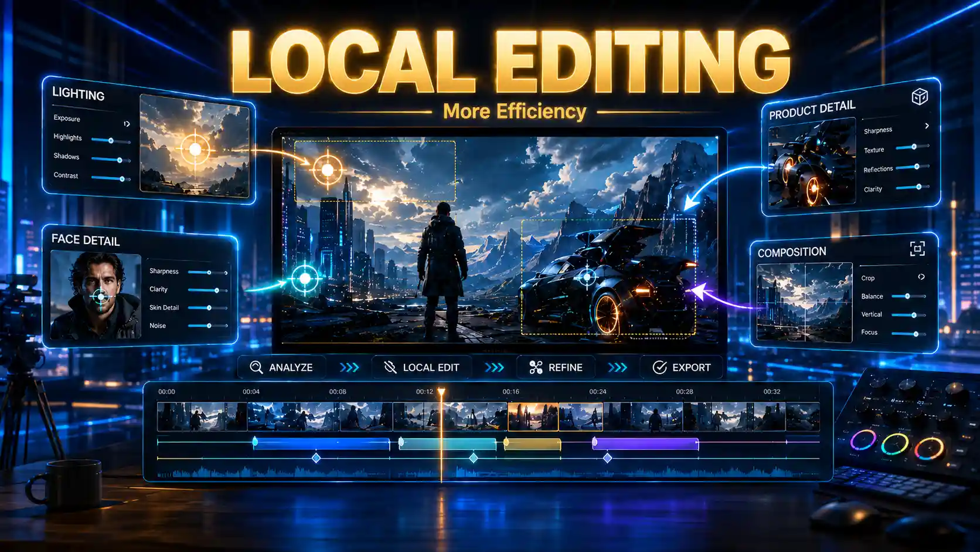This screenshot has height=552, width=980.
Task: Click the audio waveform track
Action: coord(488,471)
